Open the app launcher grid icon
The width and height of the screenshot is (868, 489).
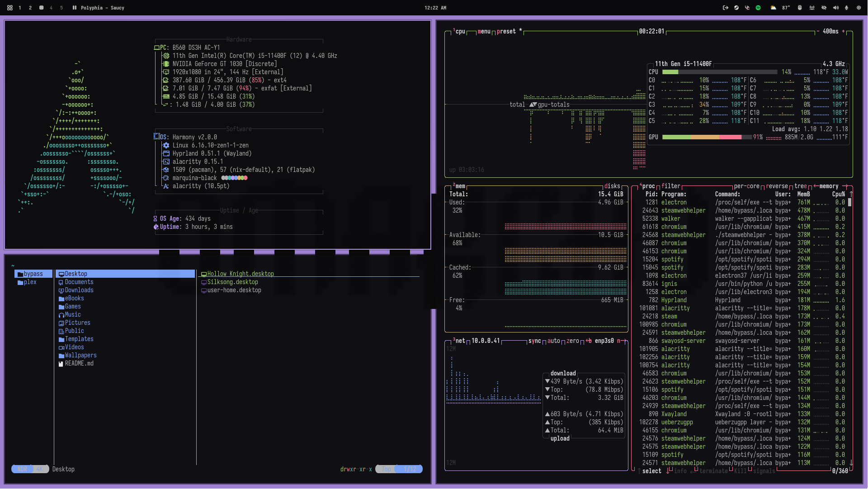9,8
